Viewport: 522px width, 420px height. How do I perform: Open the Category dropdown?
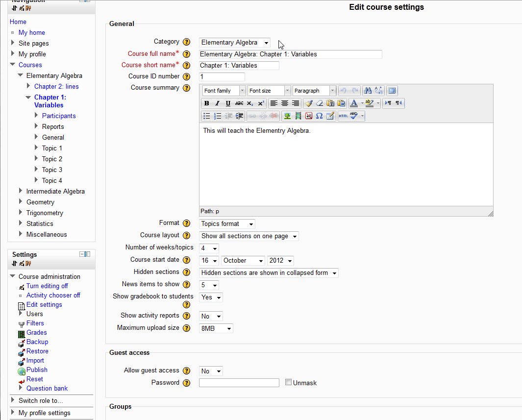click(234, 43)
